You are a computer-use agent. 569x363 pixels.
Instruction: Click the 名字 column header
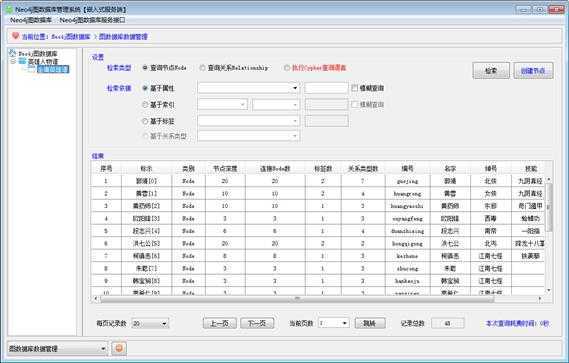[450, 168]
